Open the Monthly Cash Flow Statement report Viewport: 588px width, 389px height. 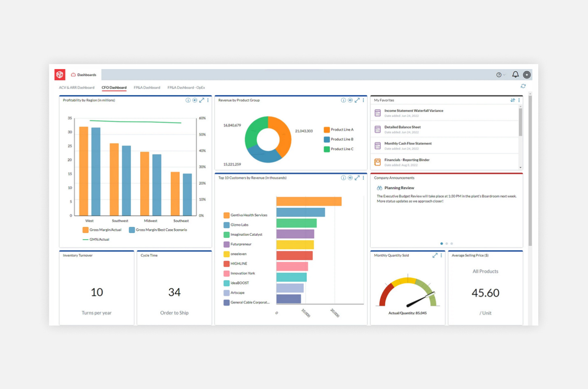(407, 143)
